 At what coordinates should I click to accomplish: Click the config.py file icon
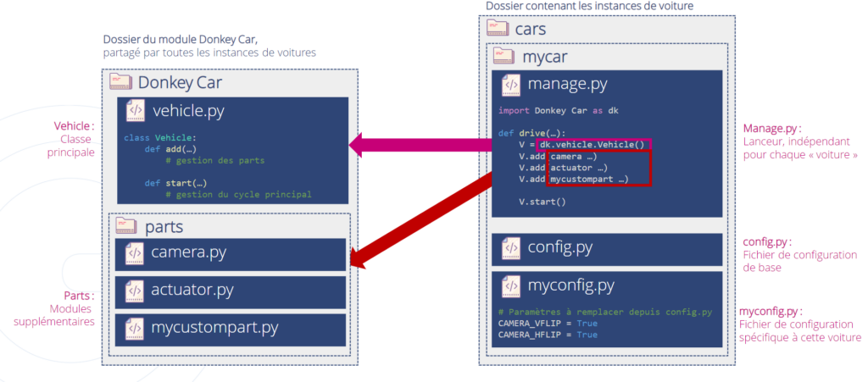510,248
